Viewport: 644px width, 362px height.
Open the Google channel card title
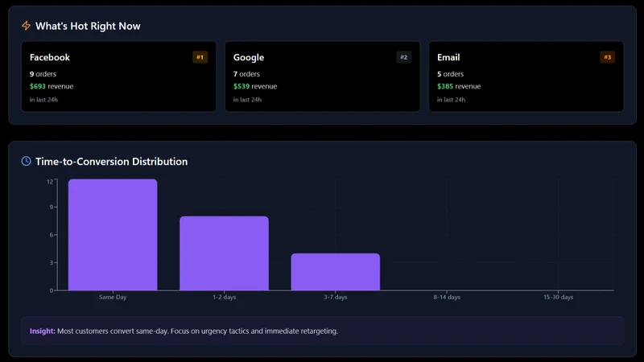click(x=249, y=57)
